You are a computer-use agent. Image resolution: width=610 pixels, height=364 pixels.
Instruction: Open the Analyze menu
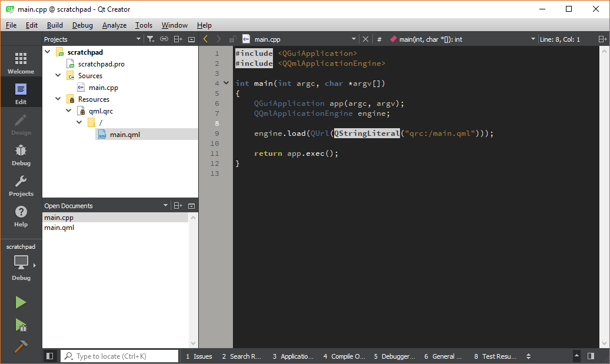[x=114, y=25]
